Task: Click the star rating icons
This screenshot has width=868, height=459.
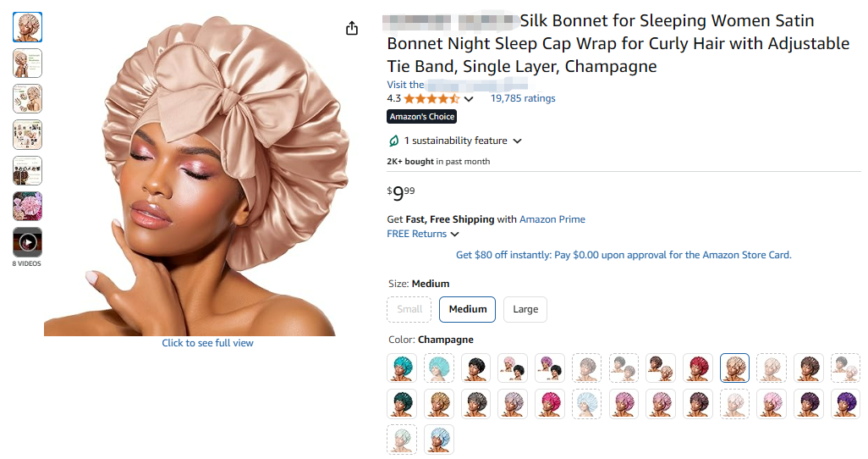Action: click(x=431, y=99)
